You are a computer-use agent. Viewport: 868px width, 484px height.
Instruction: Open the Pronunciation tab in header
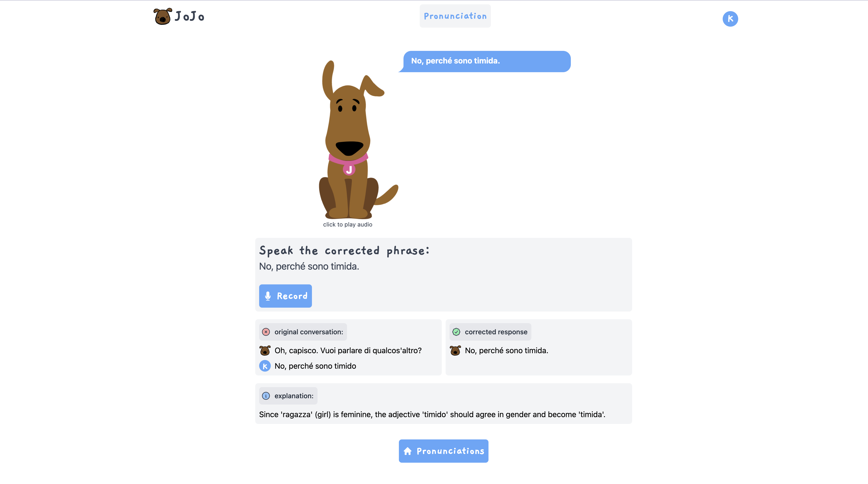tap(455, 16)
